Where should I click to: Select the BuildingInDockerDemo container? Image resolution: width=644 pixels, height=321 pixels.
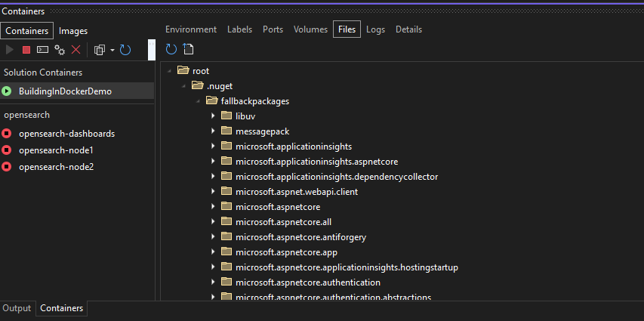[x=77, y=91]
